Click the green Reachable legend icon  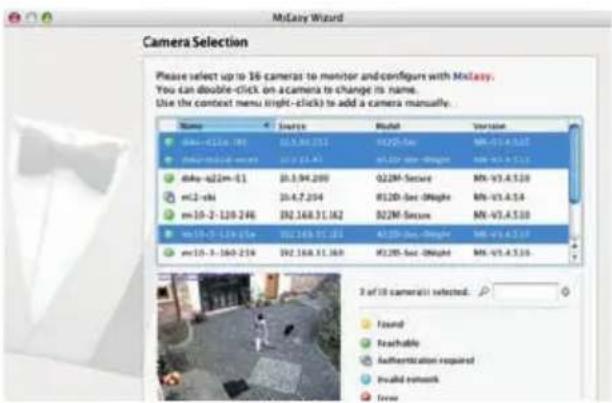[x=366, y=343]
